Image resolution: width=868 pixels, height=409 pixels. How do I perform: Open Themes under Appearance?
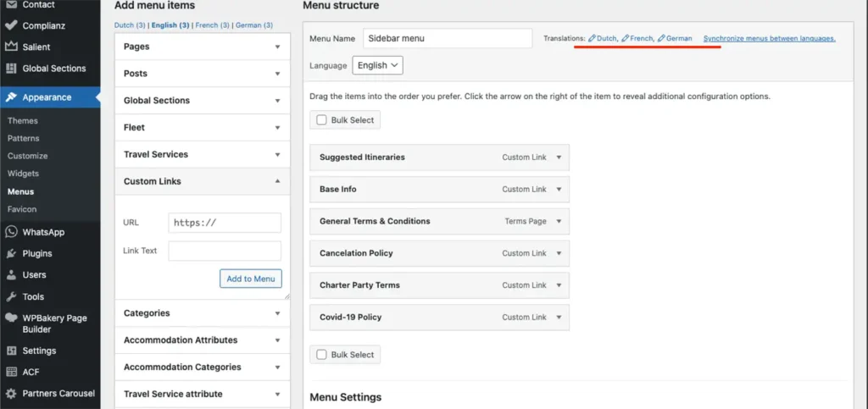23,120
